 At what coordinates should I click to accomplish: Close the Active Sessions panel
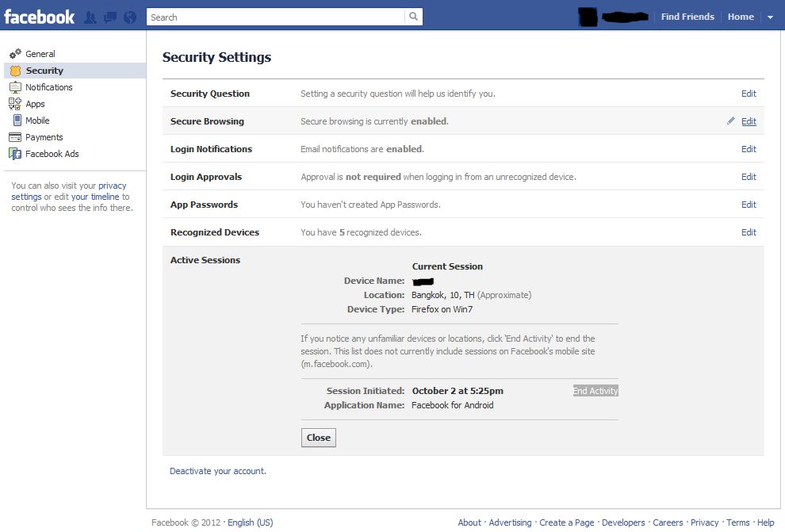click(x=318, y=437)
